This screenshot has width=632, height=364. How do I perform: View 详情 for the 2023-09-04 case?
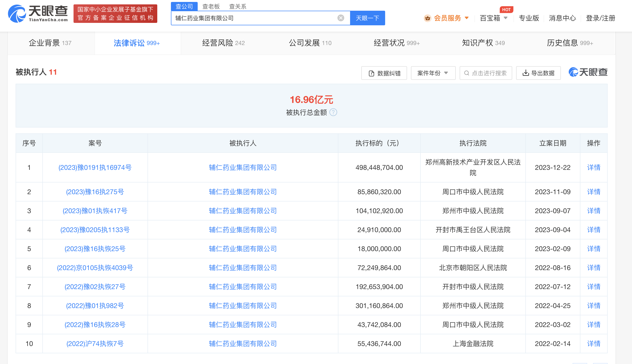pos(594,230)
